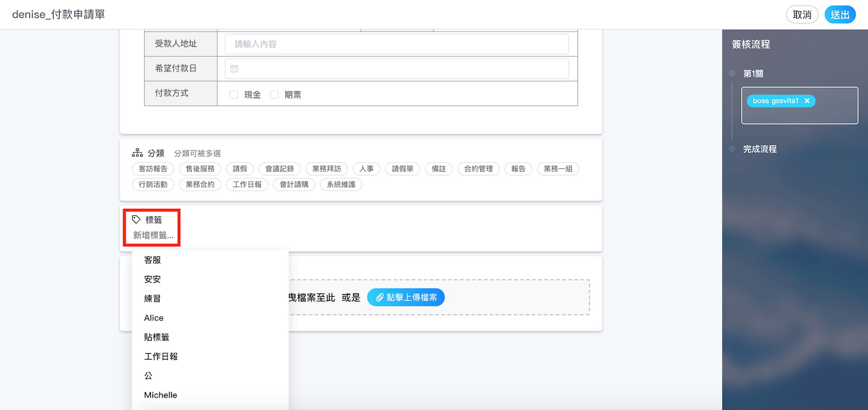The image size is (868, 410).
Task: Toggle the 會計請購 category chip
Action: (x=294, y=184)
